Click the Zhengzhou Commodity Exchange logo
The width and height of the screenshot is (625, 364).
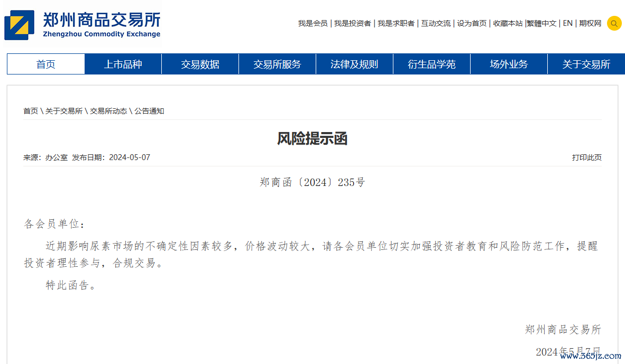point(82,24)
